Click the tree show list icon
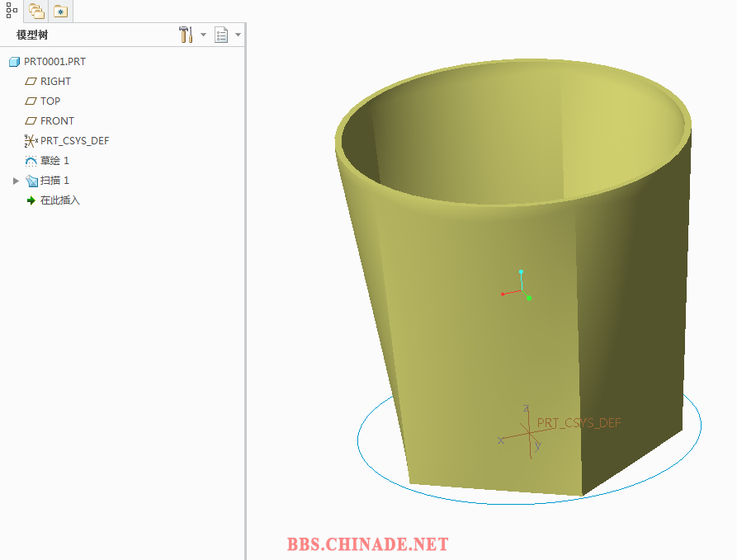Image resolution: width=737 pixels, height=560 pixels. 221,35
